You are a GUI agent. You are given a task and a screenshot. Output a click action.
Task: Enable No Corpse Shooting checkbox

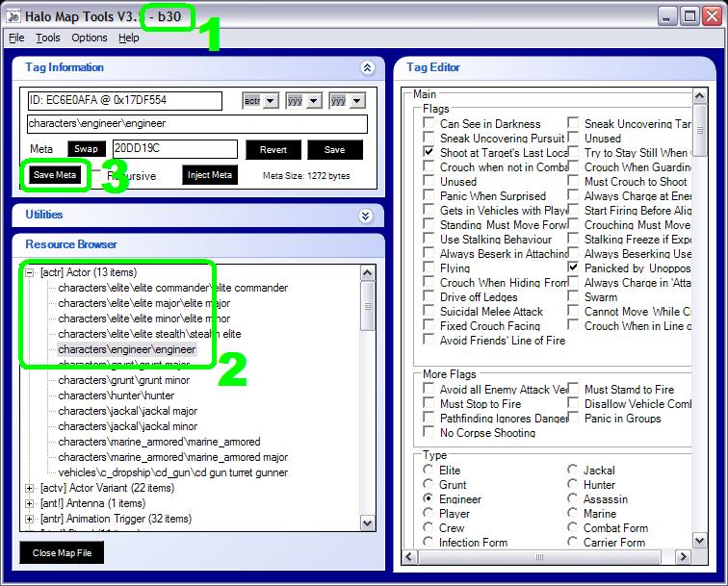point(429,432)
